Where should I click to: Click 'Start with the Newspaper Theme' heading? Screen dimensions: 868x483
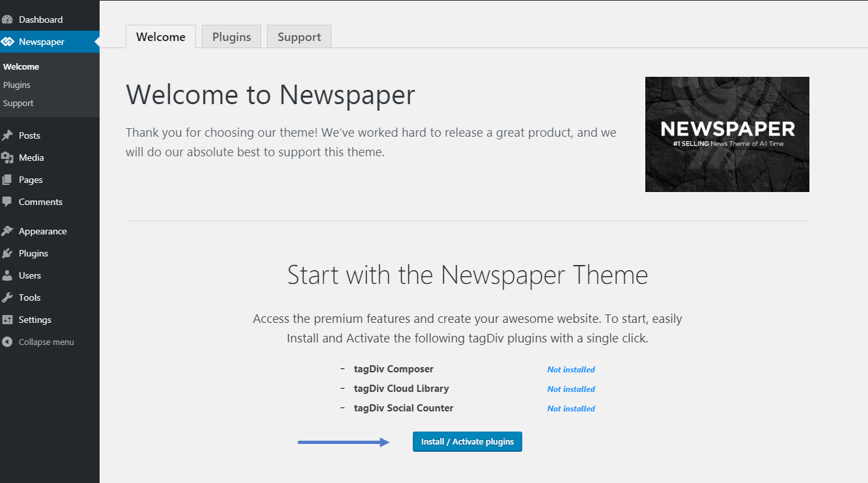point(468,275)
